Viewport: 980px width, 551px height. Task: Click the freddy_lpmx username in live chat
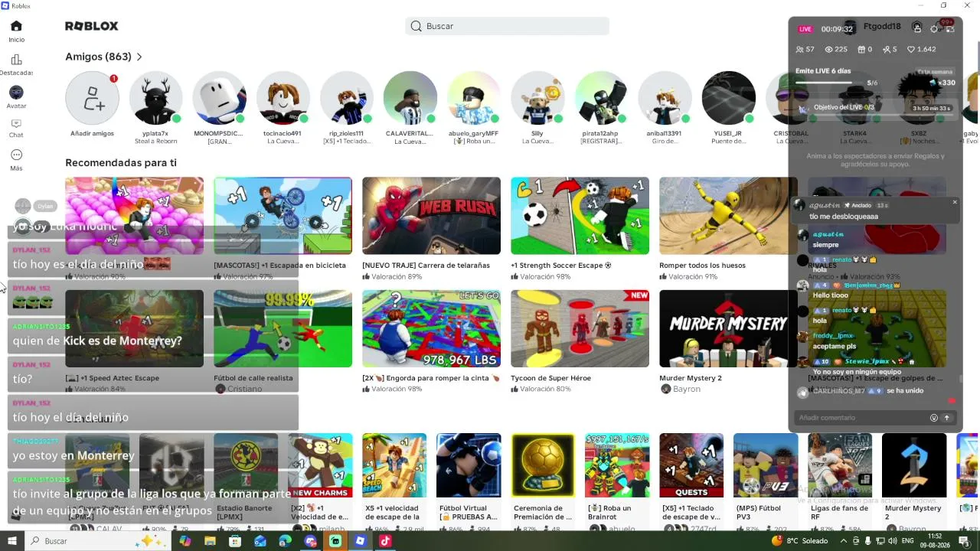(833, 336)
